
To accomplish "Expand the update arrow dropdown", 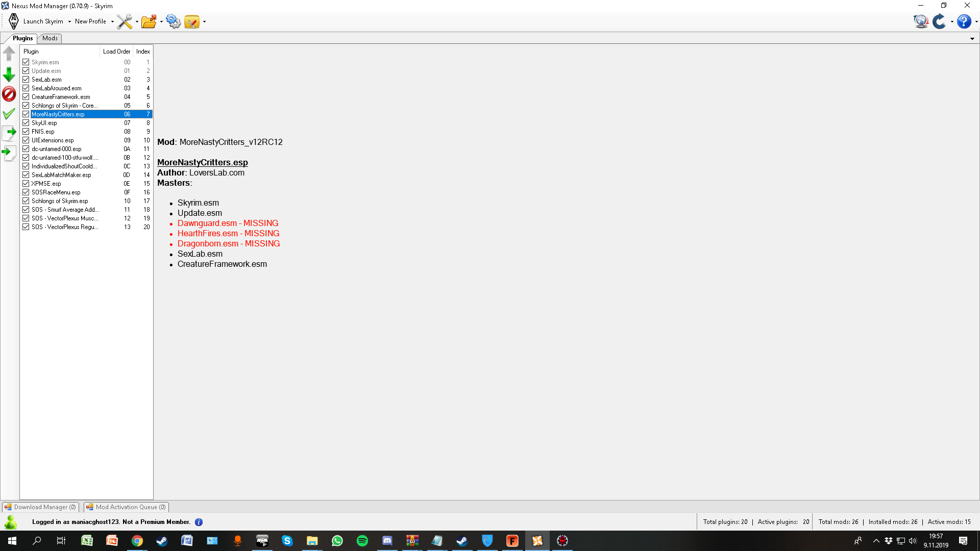I will pyautogui.click(x=952, y=22).
